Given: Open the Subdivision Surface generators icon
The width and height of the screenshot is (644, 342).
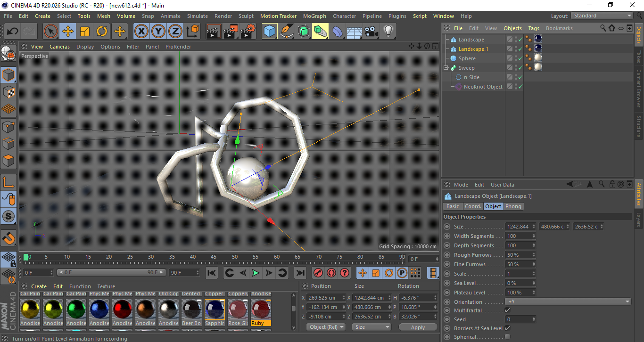Looking at the screenshot, I should coord(304,32).
